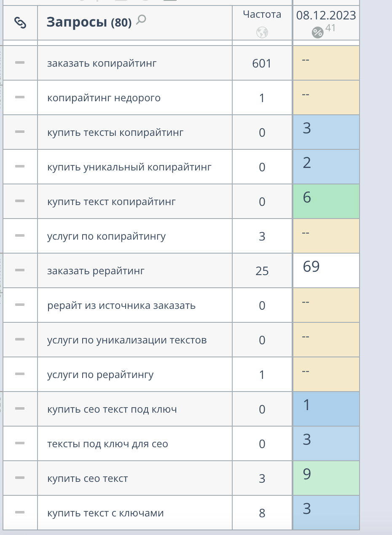
Task: Click position 69 cell for заказать рерайтинг
Action: click(x=326, y=270)
